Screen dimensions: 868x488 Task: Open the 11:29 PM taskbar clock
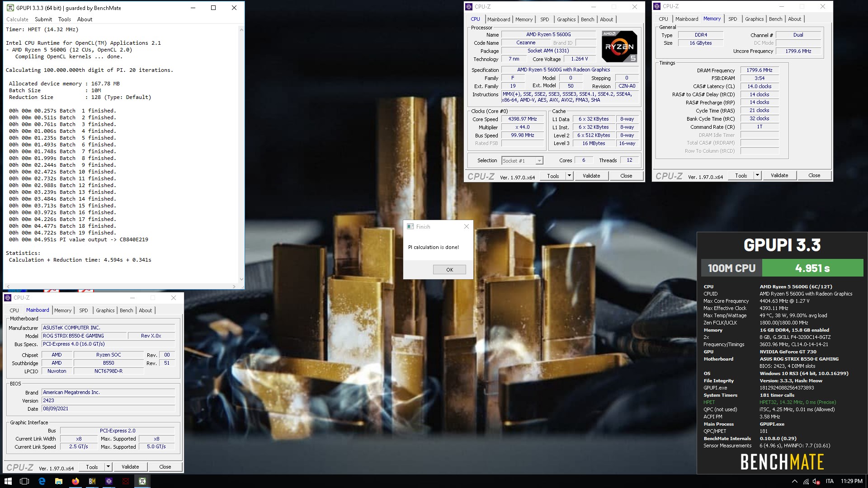click(x=851, y=481)
